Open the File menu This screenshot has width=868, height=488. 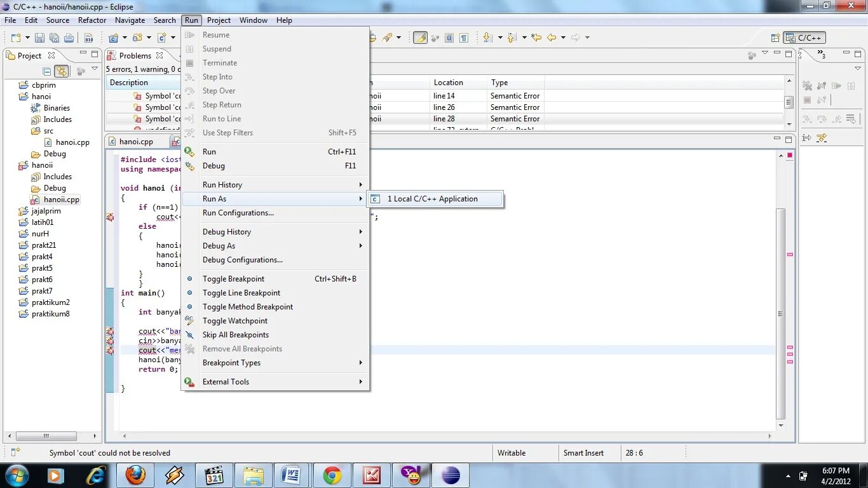10,20
